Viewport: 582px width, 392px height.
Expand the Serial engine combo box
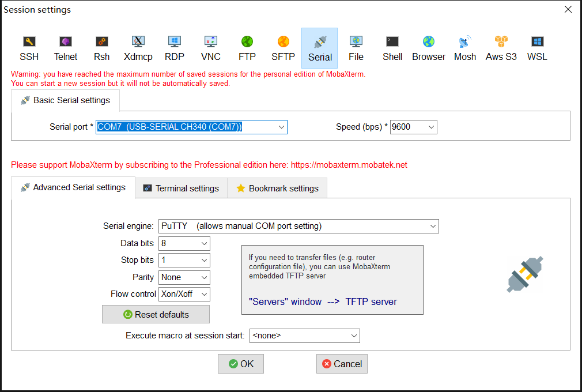pyautogui.click(x=298, y=226)
